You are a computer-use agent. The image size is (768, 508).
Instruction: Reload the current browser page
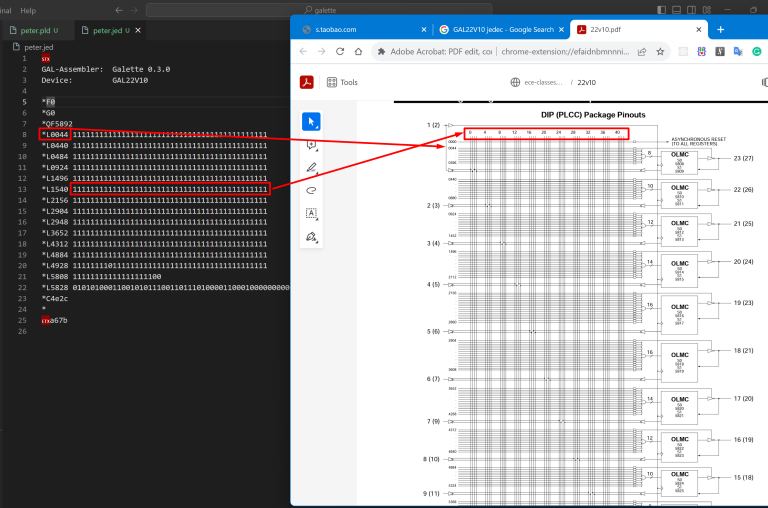coord(340,51)
